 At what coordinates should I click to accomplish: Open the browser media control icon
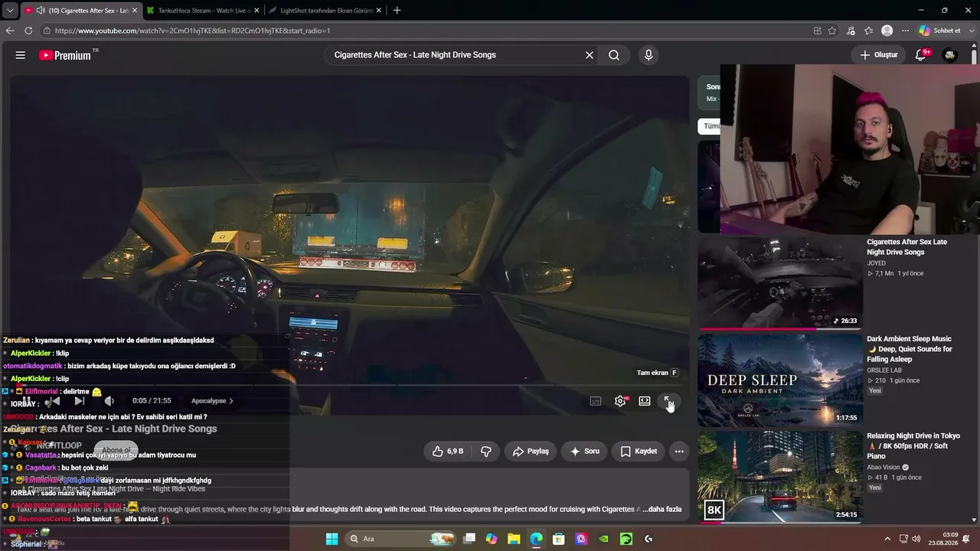pyautogui.click(x=851, y=31)
